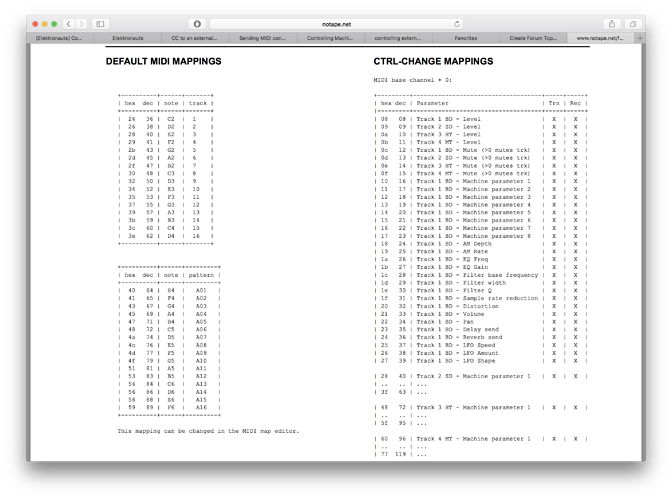Open the Share button in Safari toolbar

(612, 24)
